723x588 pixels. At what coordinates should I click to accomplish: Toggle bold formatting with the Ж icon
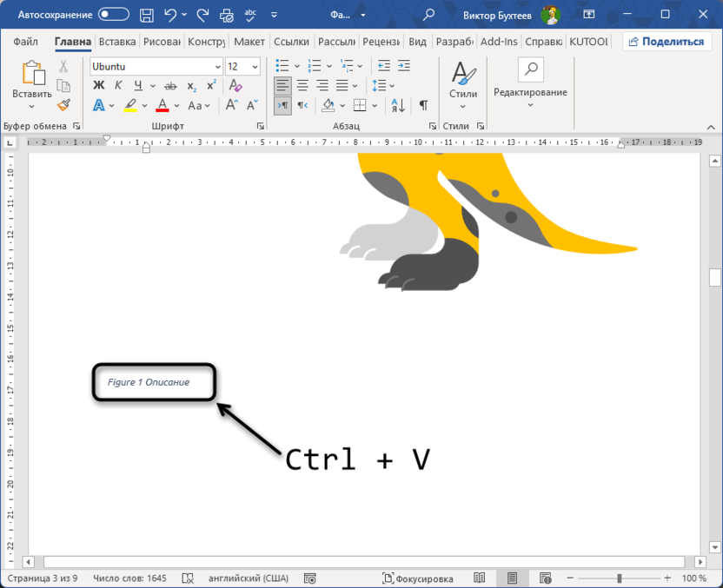[100, 84]
